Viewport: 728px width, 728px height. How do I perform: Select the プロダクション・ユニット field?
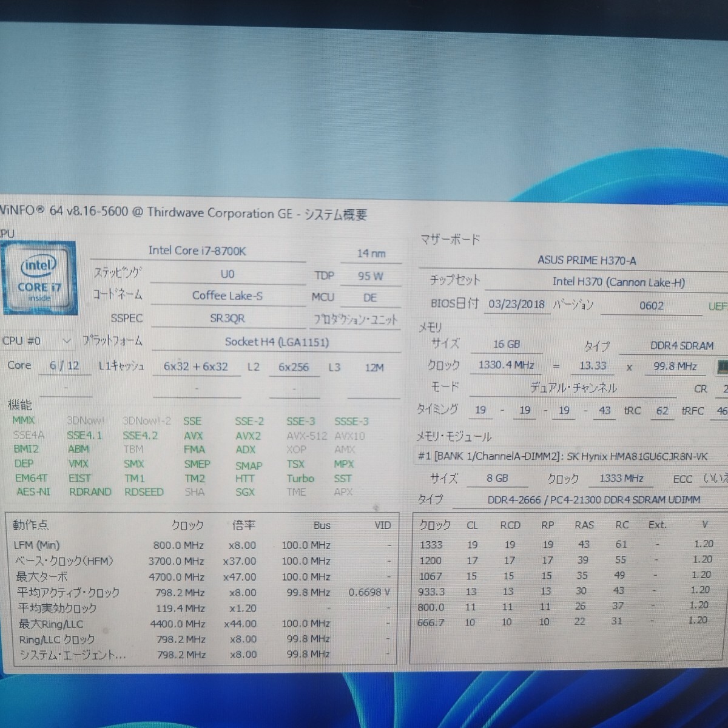(356, 320)
